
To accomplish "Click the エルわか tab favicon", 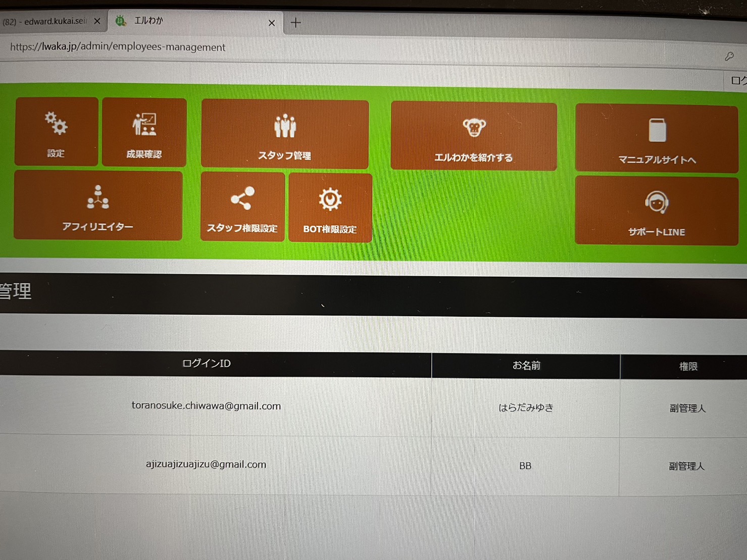I will coord(121,21).
